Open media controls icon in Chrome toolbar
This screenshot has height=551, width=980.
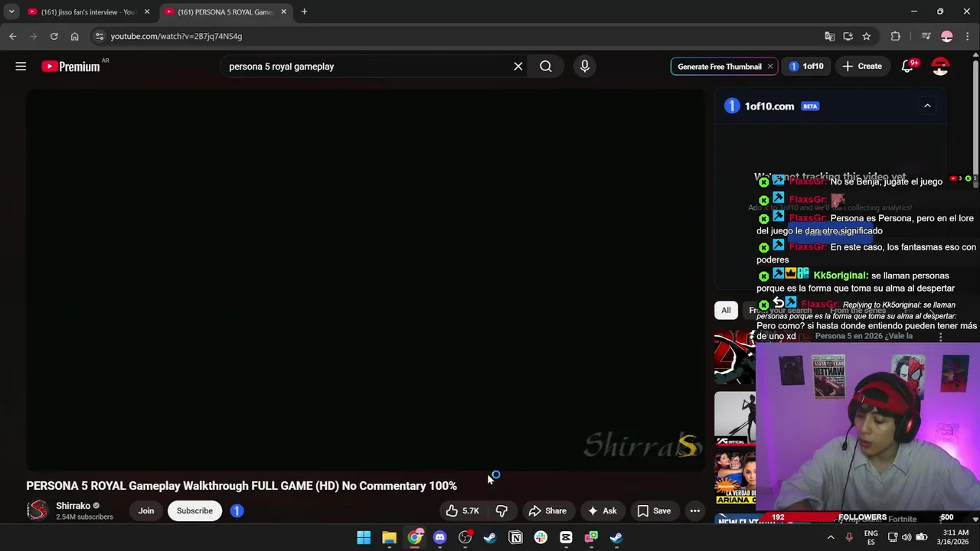(926, 36)
